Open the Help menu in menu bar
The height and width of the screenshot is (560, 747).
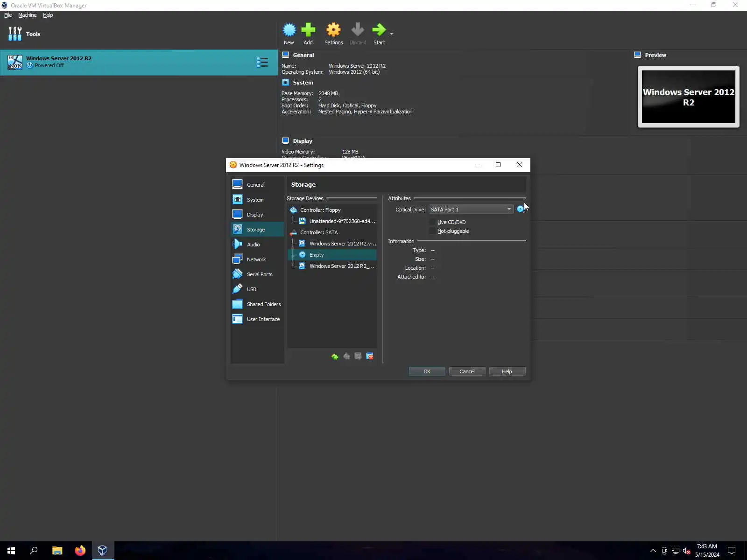pos(48,15)
